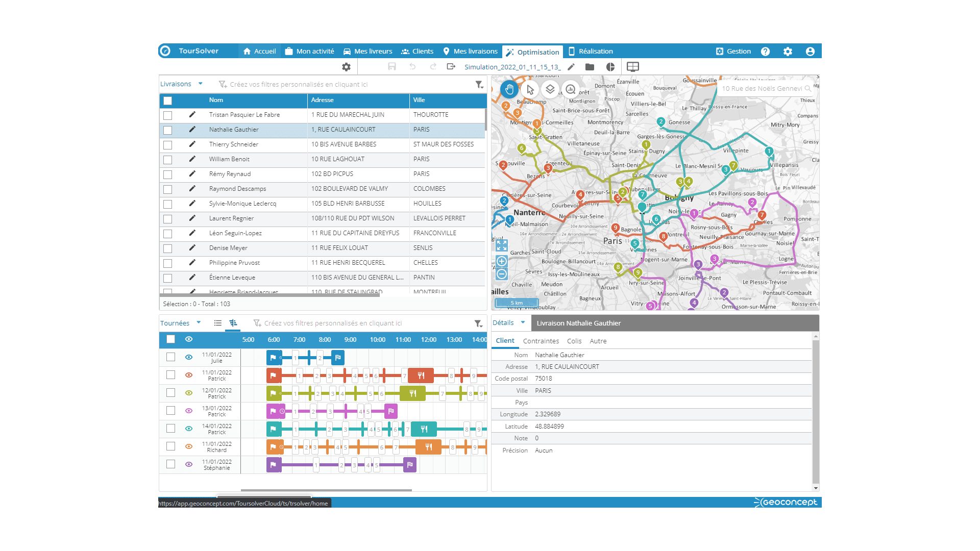The width and height of the screenshot is (980, 551).
Task: Select the pan hand tool on map
Action: coord(509,90)
